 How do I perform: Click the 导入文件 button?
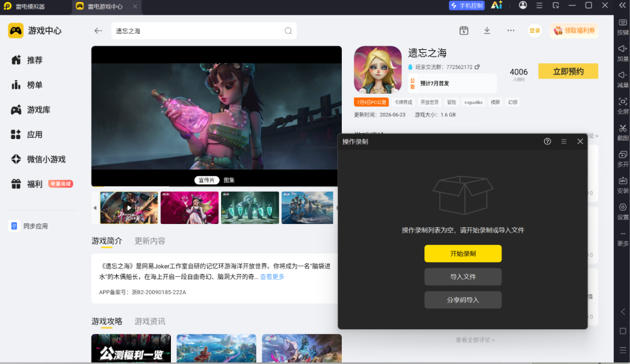click(463, 277)
